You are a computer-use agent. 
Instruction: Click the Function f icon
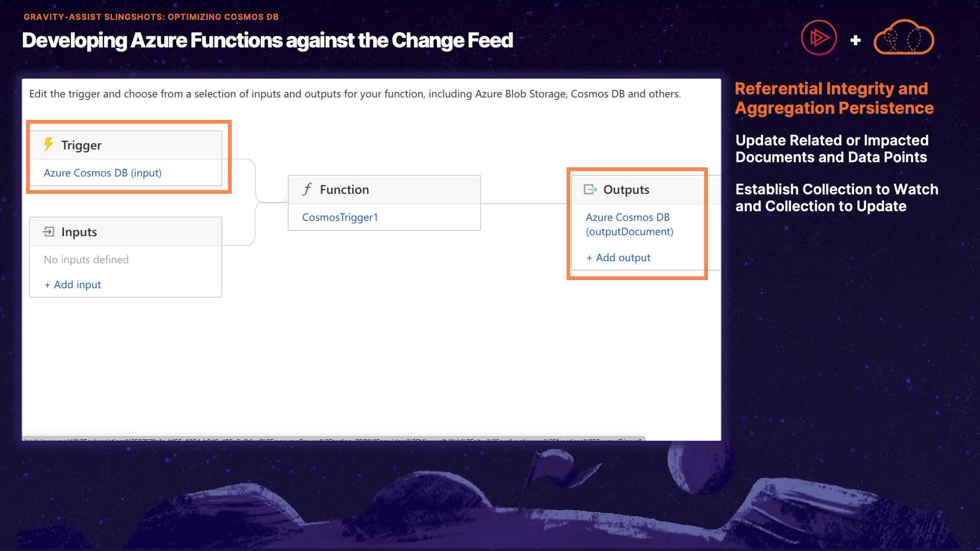click(307, 190)
